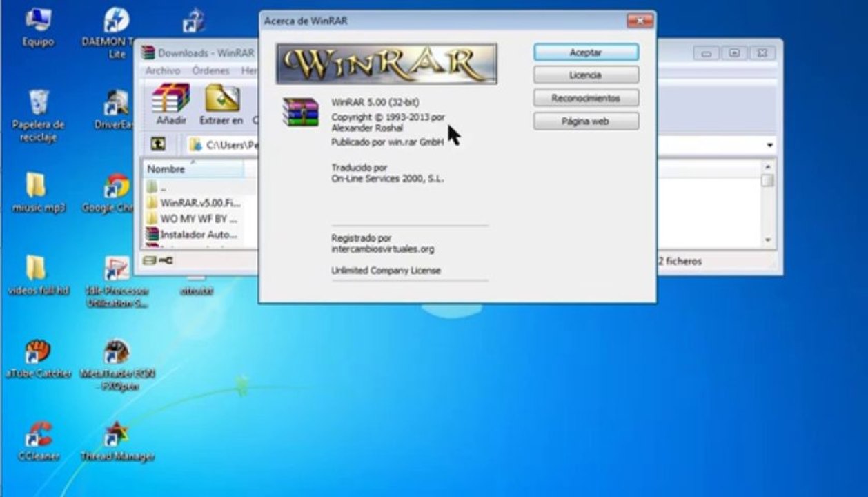Viewport: 868px width, 497px height.
Task: Close the Downloads - WinRAR window
Action: click(762, 53)
